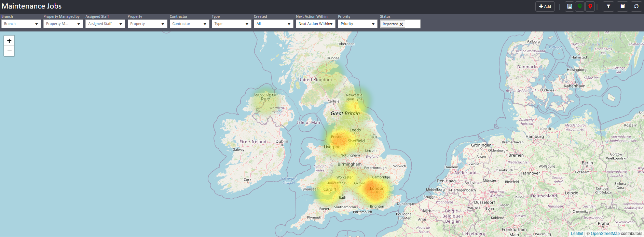
Task: Expand the Contractor filter dropdown
Action: coord(189,24)
